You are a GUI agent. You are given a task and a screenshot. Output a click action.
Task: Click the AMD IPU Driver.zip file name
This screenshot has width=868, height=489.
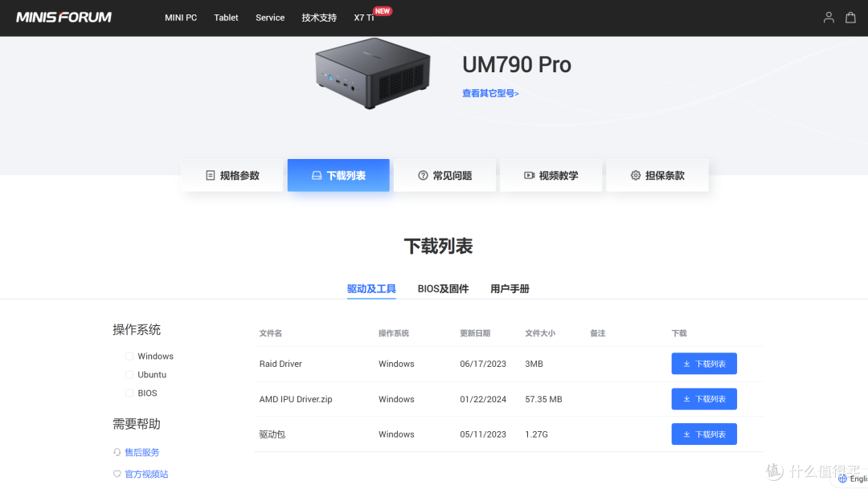click(296, 399)
